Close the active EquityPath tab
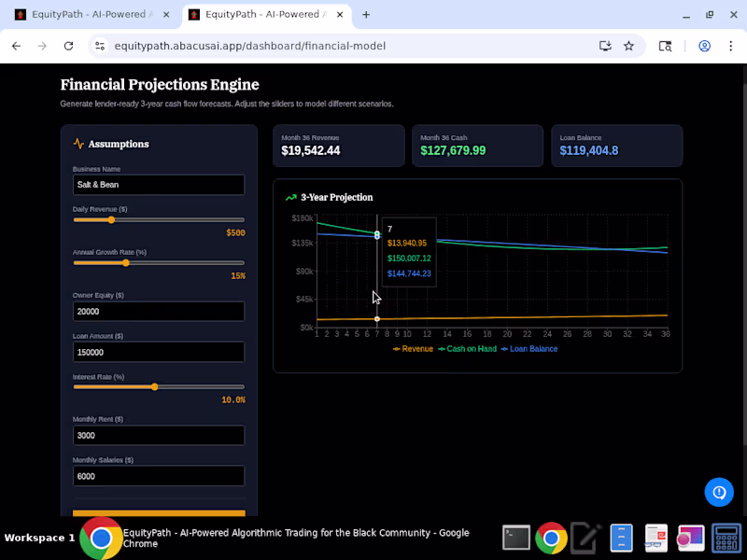Image resolution: width=747 pixels, height=560 pixels. 340,15
